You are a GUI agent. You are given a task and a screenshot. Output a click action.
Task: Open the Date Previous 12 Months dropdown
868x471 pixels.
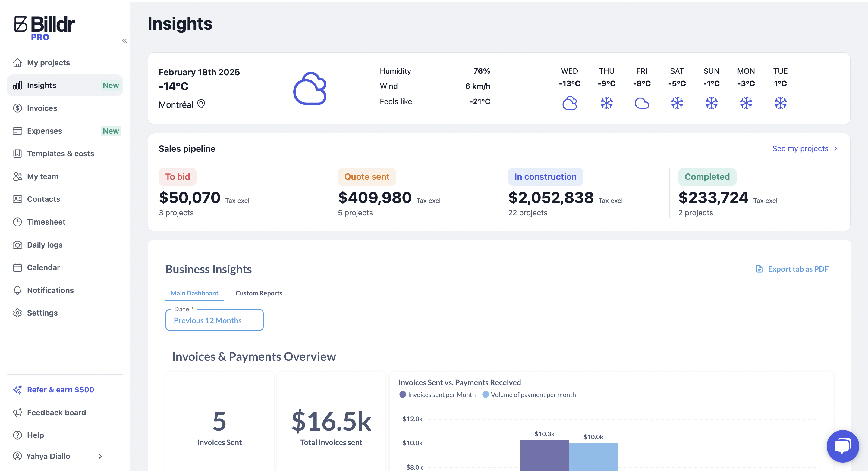214,320
